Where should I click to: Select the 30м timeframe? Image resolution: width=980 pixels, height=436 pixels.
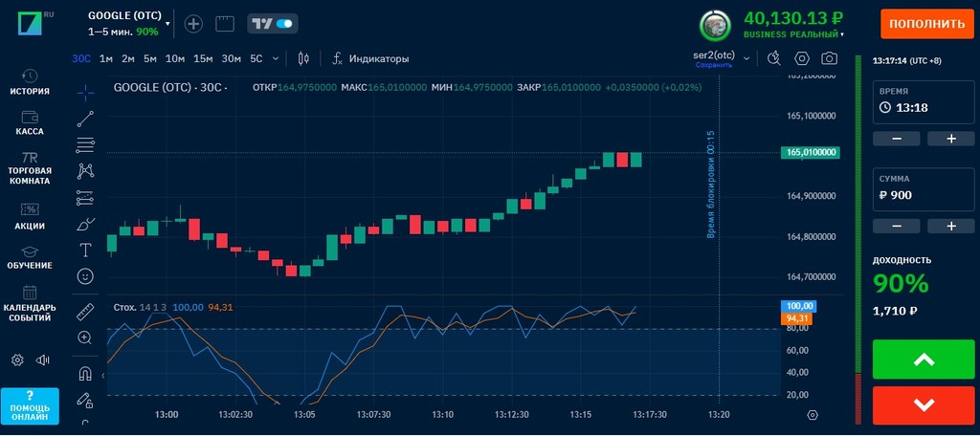[232, 58]
